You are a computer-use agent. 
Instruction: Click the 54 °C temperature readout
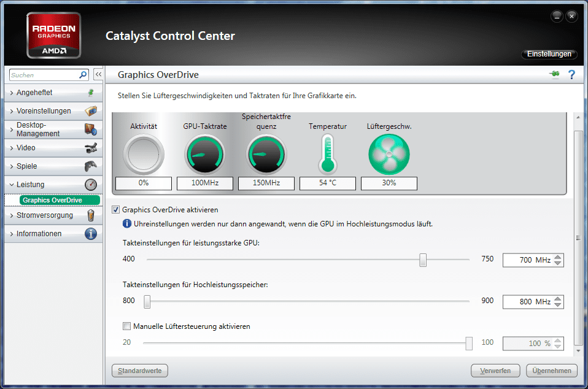point(328,183)
